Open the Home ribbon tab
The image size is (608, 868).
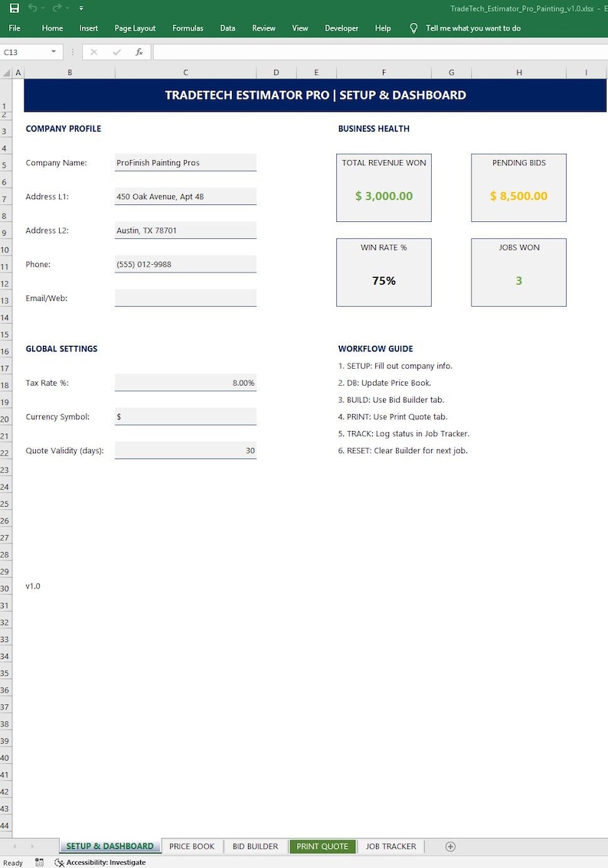pos(52,28)
